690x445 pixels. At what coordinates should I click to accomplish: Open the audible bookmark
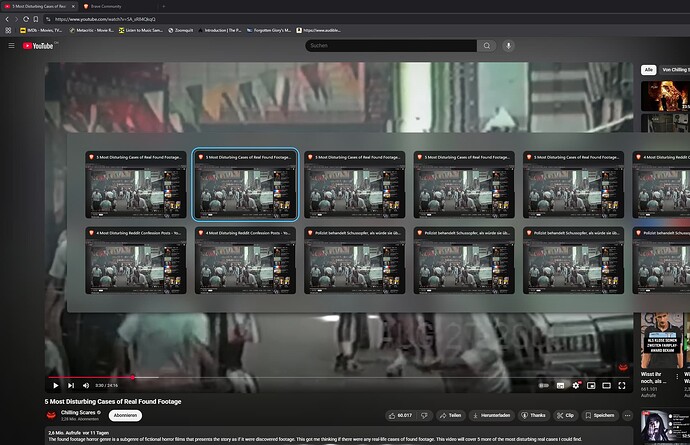pyautogui.click(x=319, y=30)
